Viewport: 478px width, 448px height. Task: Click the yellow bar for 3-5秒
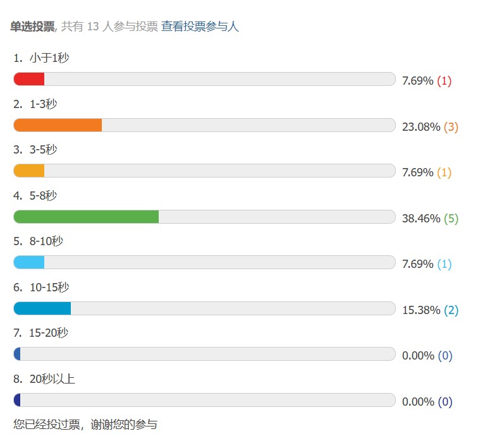point(29,171)
